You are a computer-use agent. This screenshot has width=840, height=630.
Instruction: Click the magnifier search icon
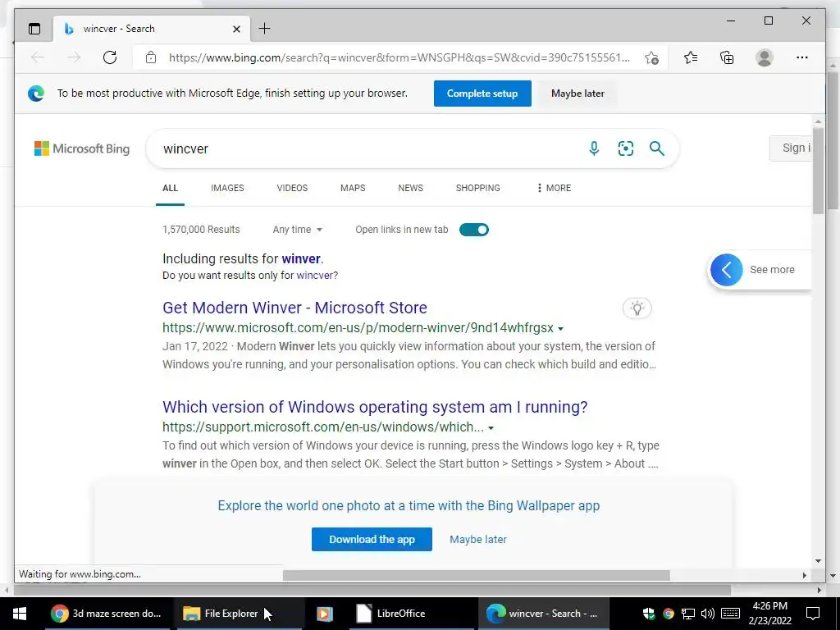pos(657,148)
